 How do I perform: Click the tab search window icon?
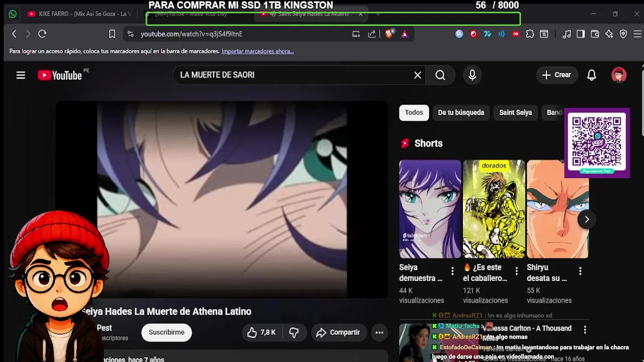pos(544,34)
